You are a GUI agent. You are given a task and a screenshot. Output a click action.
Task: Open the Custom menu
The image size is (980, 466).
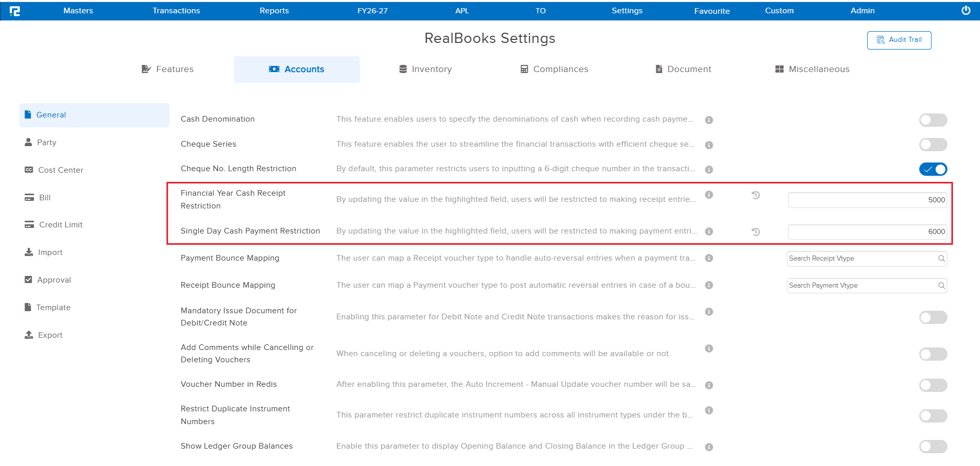tap(779, 11)
